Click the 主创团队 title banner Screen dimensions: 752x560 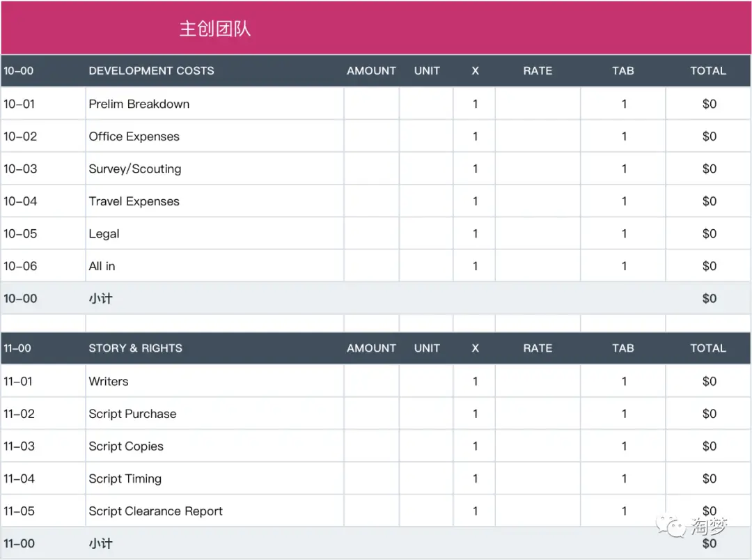click(x=215, y=29)
